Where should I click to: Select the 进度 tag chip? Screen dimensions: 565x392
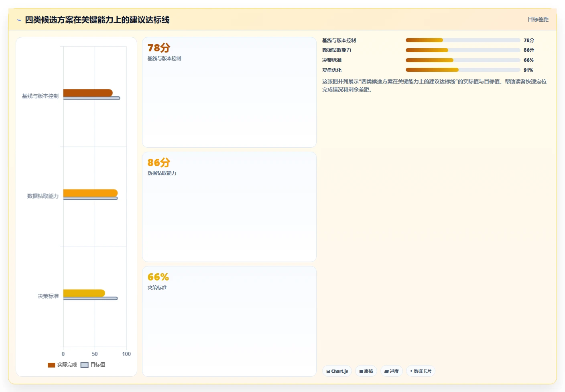[x=392, y=371]
